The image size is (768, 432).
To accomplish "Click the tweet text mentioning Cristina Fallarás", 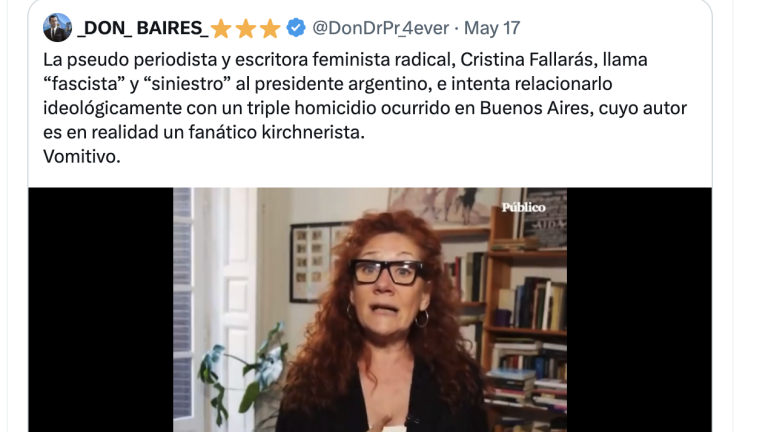I will [365, 108].
